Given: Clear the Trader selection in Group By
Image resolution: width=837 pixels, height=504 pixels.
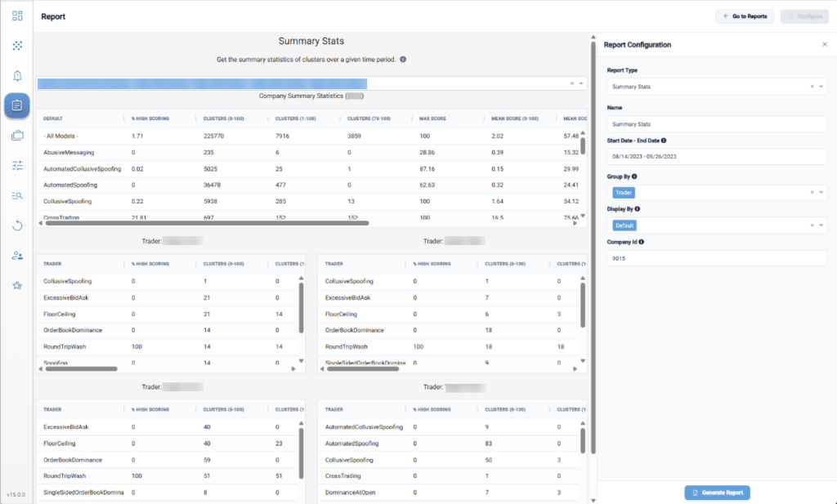Looking at the screenshot, I should click(x=812, y=193).
